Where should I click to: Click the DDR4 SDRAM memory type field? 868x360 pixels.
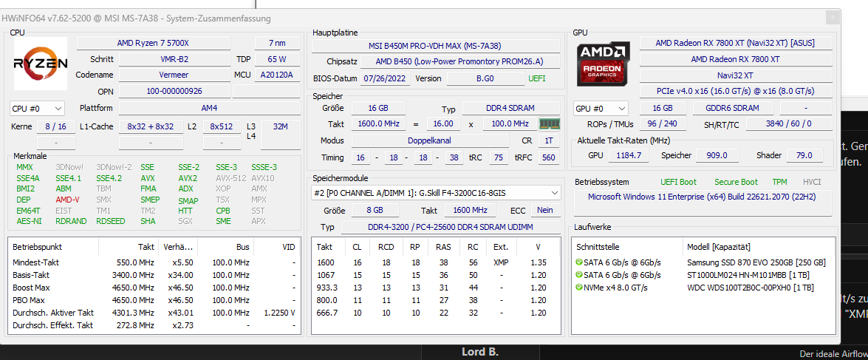pos(511,108)
